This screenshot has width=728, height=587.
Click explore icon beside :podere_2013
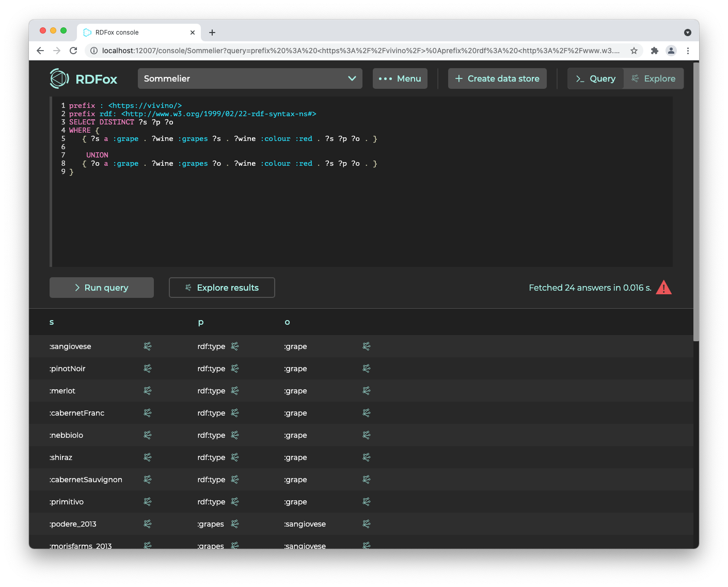coord(147,524)
